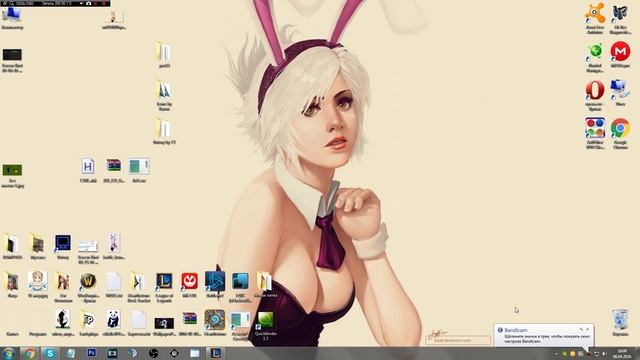Open the MEGAsync red M shortcut
The image size is (640, 360).
tap(620, 53)
